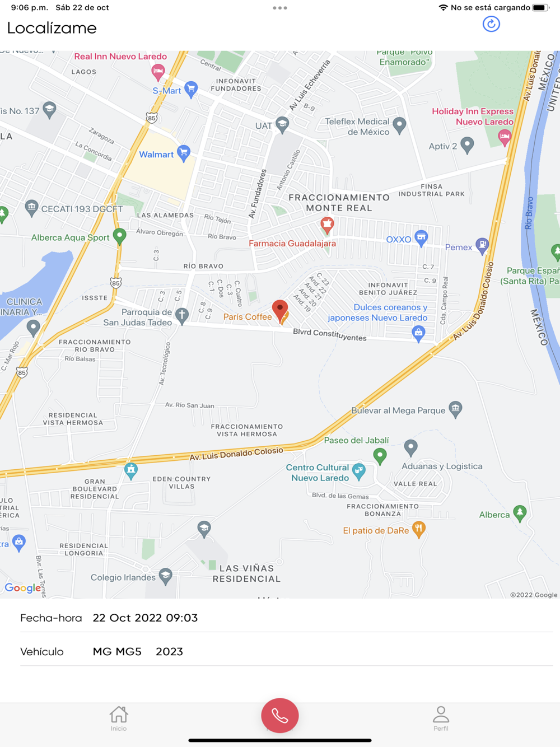Select the Farmacia Guadalajara marker
Viewport: 560px width, 747px height.
coord(327,226)
